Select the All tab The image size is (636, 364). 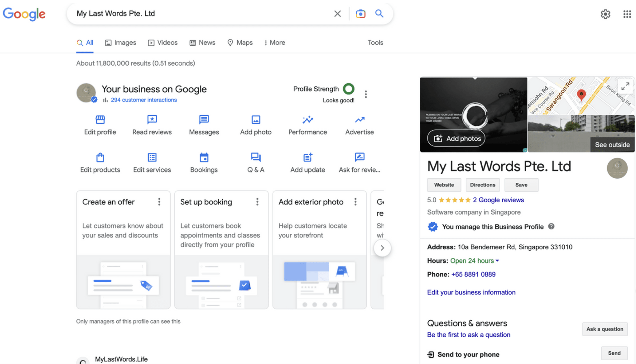coord(85,43)
